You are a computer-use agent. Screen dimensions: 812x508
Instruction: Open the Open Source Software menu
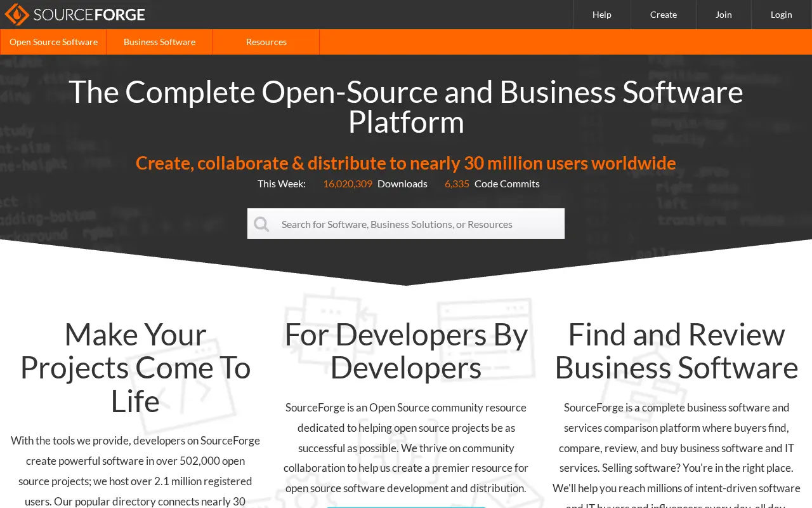coord(53,42)
